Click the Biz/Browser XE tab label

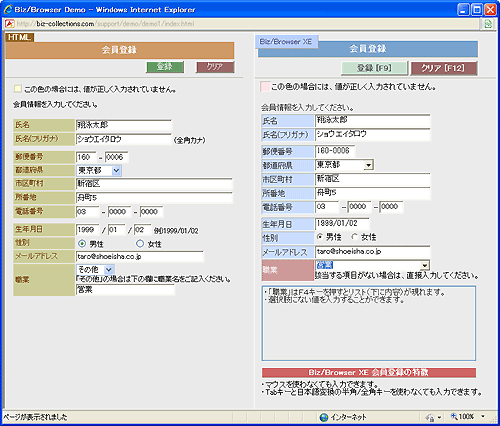coord(286,42)
